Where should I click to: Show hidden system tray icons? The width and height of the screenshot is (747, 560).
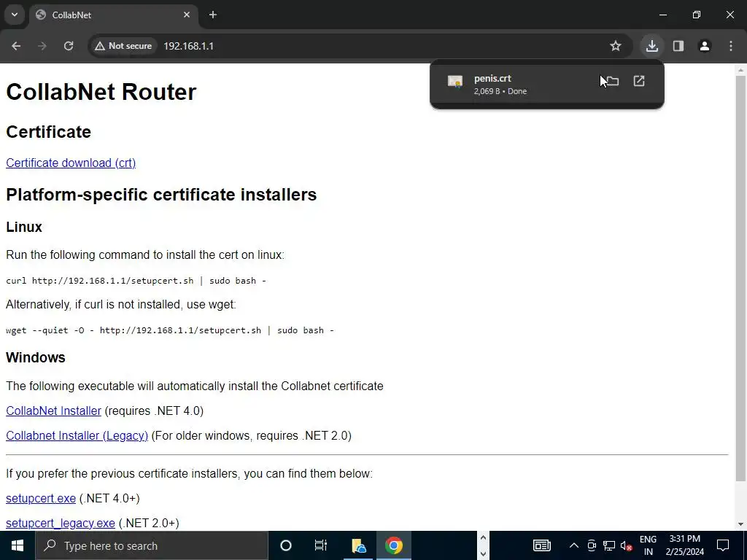(x=574, y=545)
